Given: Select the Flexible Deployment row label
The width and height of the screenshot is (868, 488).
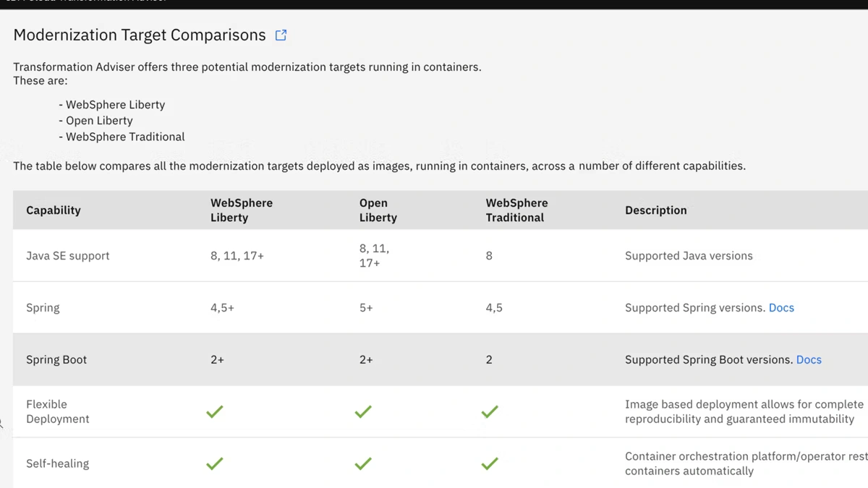Looking at the screenshot, I should [57, 411].
